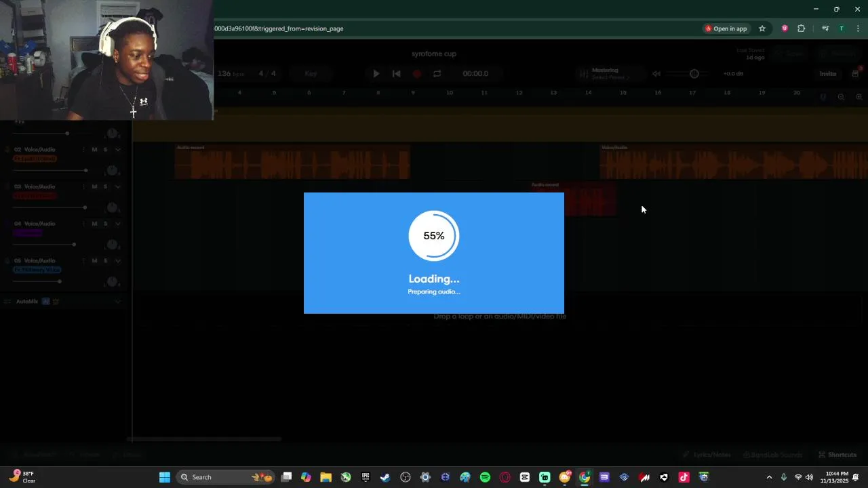This screenshot has width=868, height=488.
Task: Click bar 14 on the timeline ruler
Action: (x=588, y=93)
